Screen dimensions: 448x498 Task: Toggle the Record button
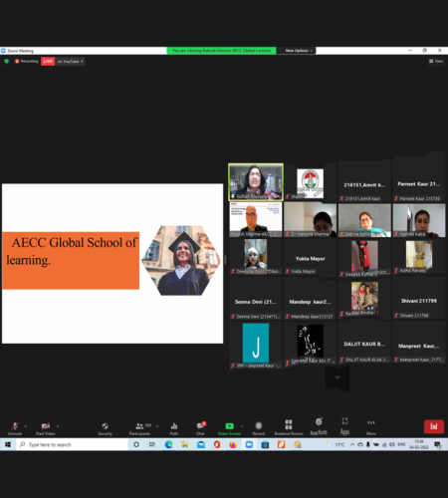[259, 428]
